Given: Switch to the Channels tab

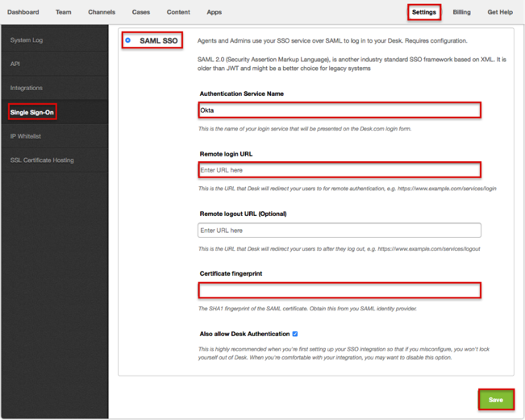Looking at the screenshot, I should [102, 12].
